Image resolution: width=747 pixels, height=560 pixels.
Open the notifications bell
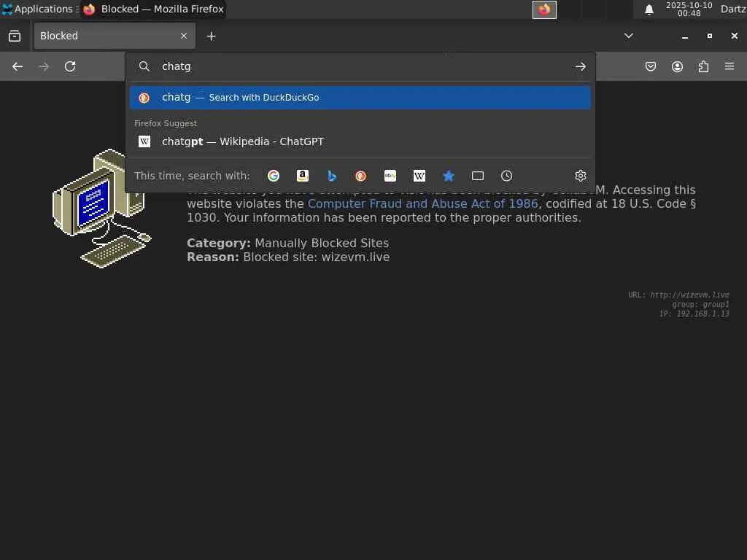649,9
